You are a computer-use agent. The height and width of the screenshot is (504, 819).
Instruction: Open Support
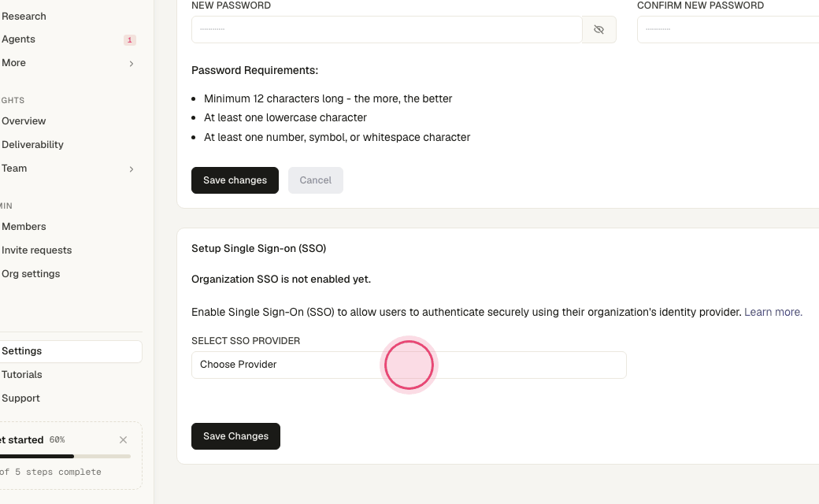[20, 398]
